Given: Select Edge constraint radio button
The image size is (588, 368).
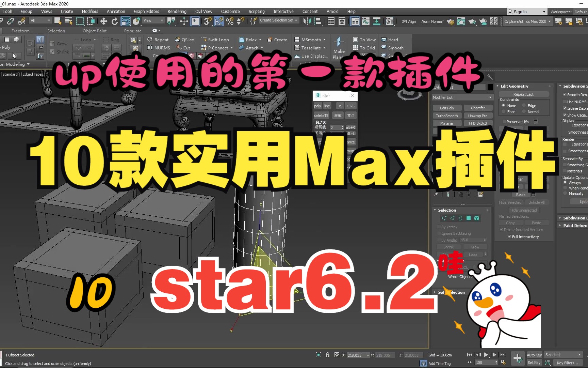Looking at the screenshot, I should [524, 106].
